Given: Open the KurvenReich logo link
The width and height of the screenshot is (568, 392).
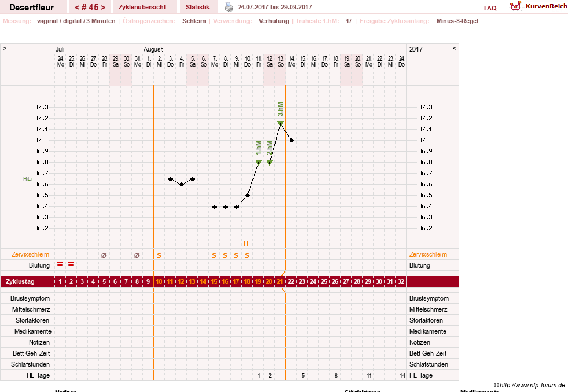Looking at the screenshot, I should coord(538,6).
